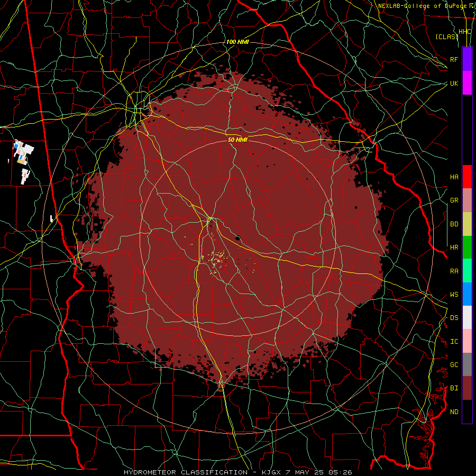Click the white and pink echo cluster at left
Viewport: 476px width, 476px height.
[23, 152]
